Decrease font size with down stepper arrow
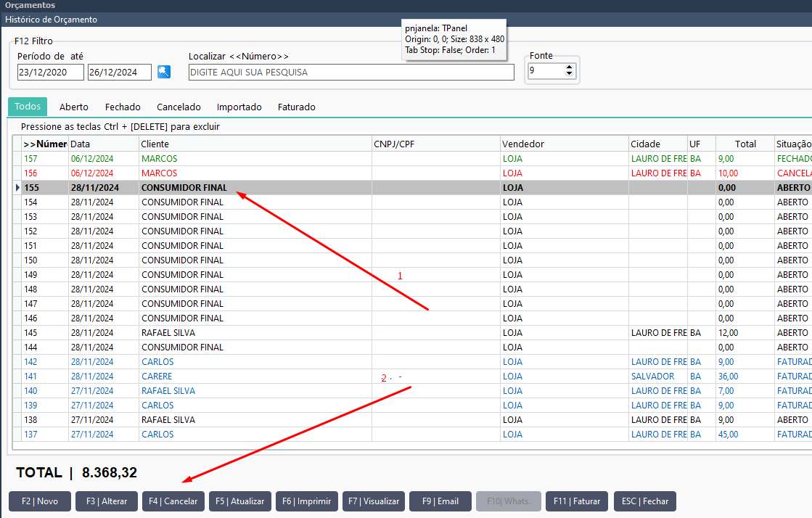The height and width of the screenshot is (518, 812). [x=569, y=73]
